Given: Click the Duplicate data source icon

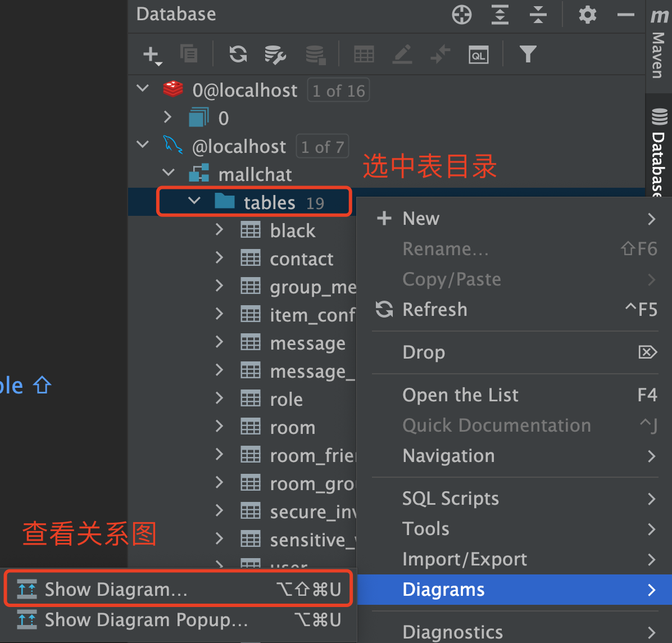Looking at the screenshot, I should tap(189, 55).
